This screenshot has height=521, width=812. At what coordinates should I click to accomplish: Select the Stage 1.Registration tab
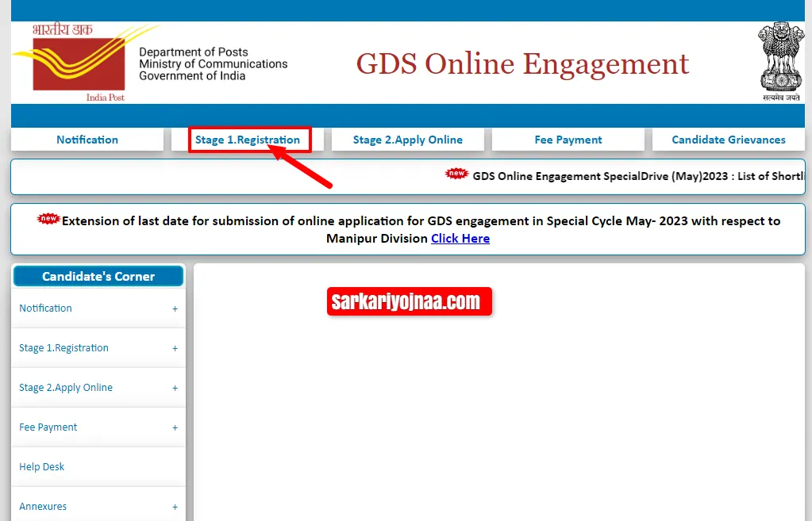point(248,140)
